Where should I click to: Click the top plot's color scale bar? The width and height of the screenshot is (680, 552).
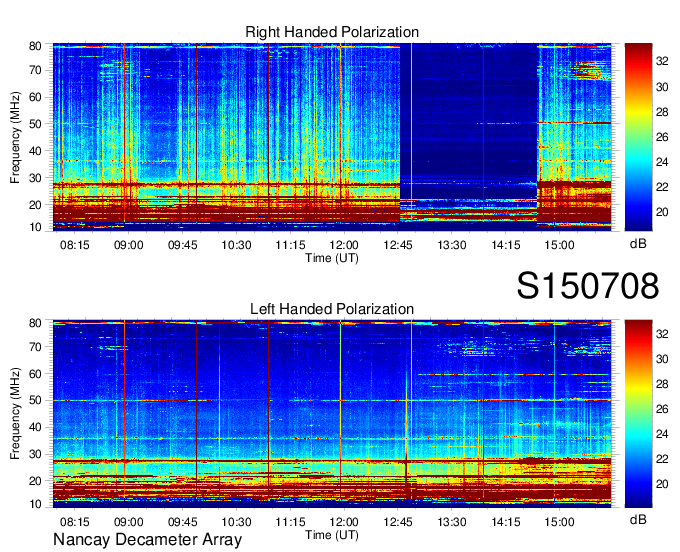[638, 137]
